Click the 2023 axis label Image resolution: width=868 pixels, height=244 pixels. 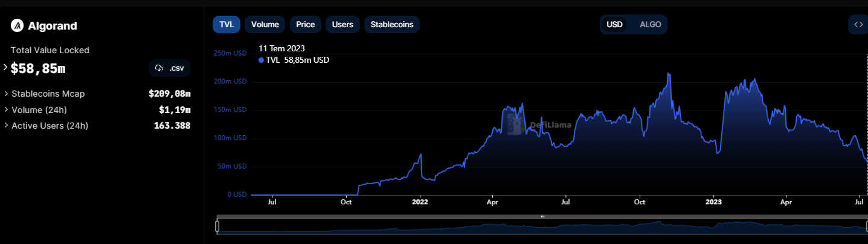(714, 202)
